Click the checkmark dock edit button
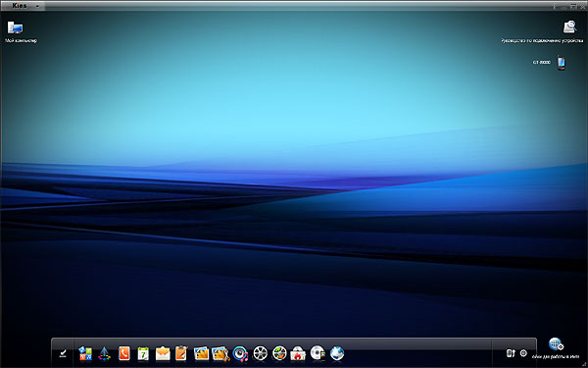Image resolution: width=588 pixels, height=368 pixels. tap(63, 353)
